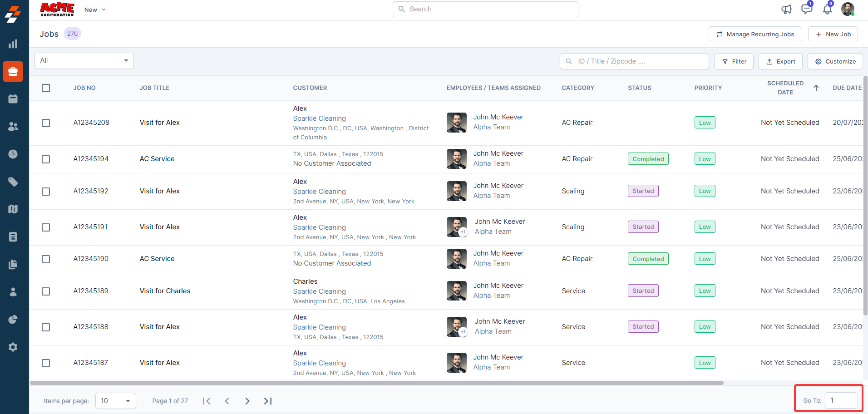The image size is (868, 414).
Task: Open the chat messages icon
Action: coord(807,10)
